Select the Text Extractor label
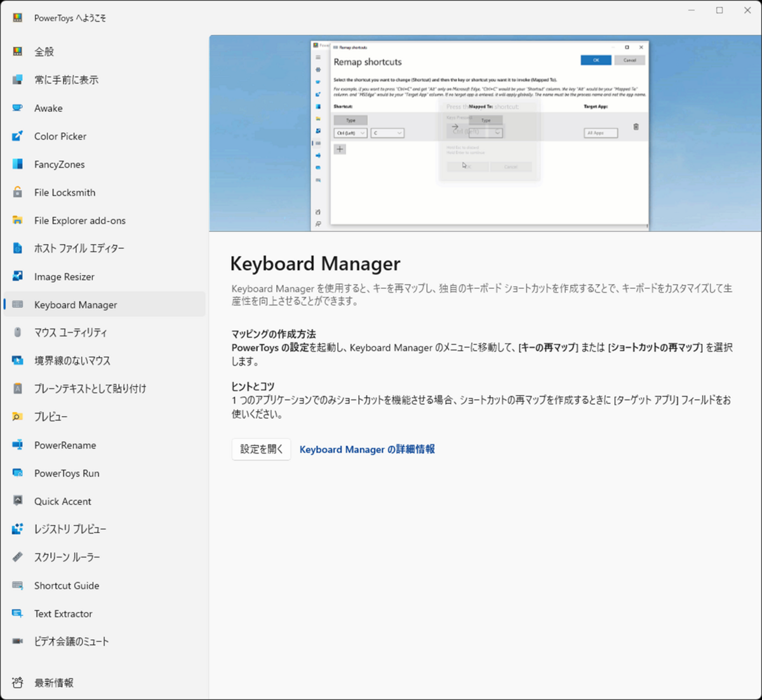Viewport: 762px width, 700px height. point(63,614)
